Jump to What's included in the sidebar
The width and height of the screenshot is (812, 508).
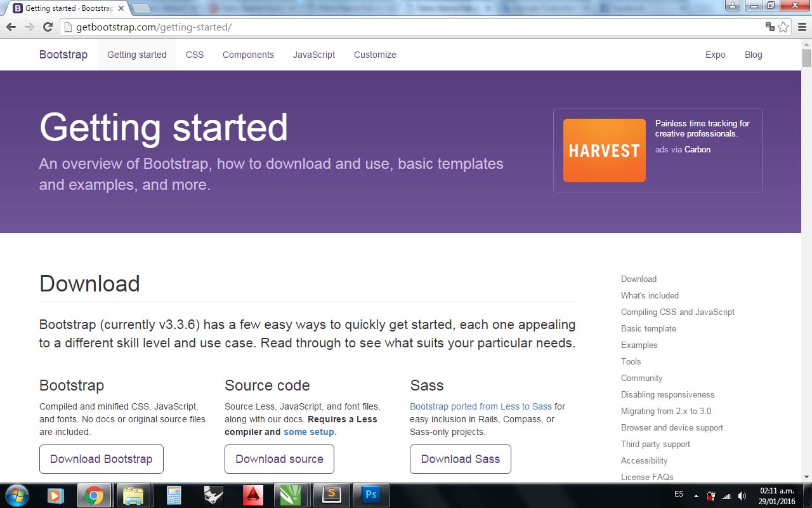click(650, 295)
